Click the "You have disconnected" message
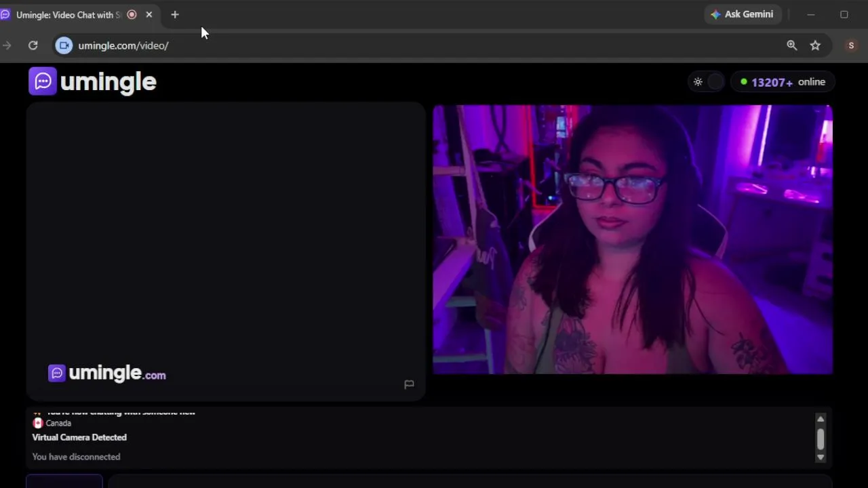The image size is (868, 488). 76,457
